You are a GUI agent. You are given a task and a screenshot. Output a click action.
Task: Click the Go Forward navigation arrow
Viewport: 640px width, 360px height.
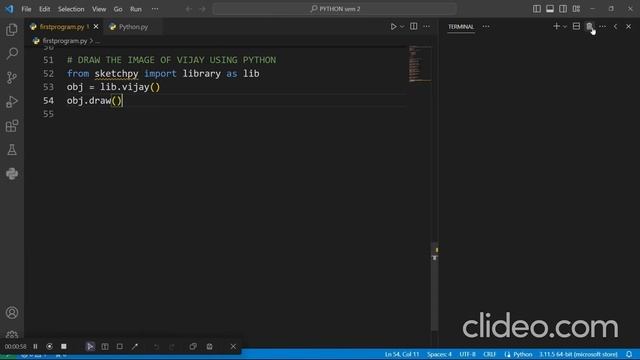[203, 9]
